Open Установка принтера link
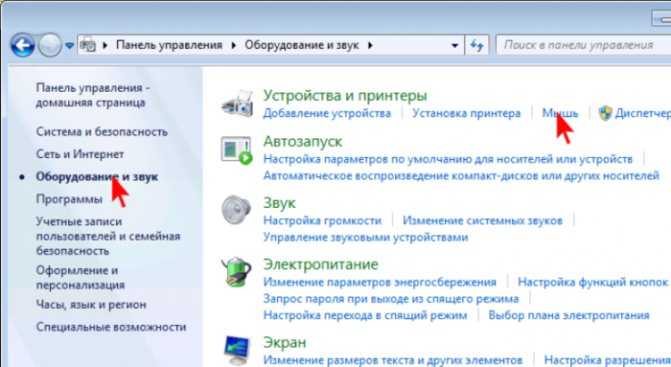Viewport: 671px width, 367px height. pyautogui.click(x=466, y=113)
